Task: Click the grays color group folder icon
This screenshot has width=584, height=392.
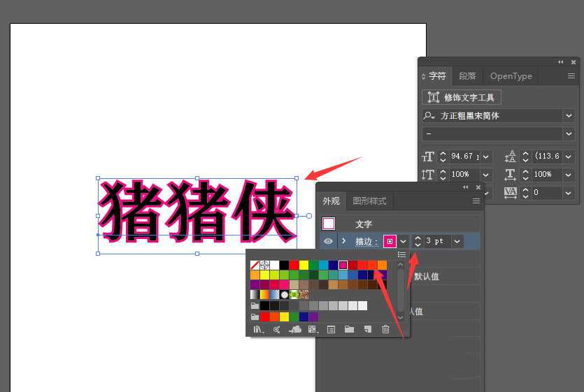Action: coord(255,306)
